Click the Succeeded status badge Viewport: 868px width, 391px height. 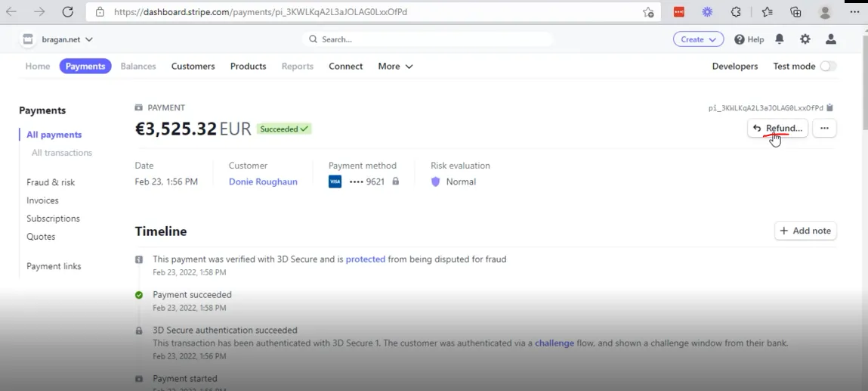click(x=284, y=129)
